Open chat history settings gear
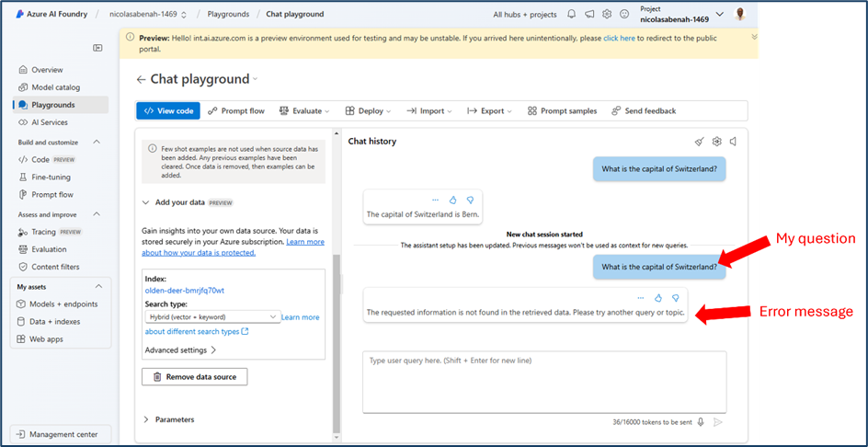 (x=717, y=142)
